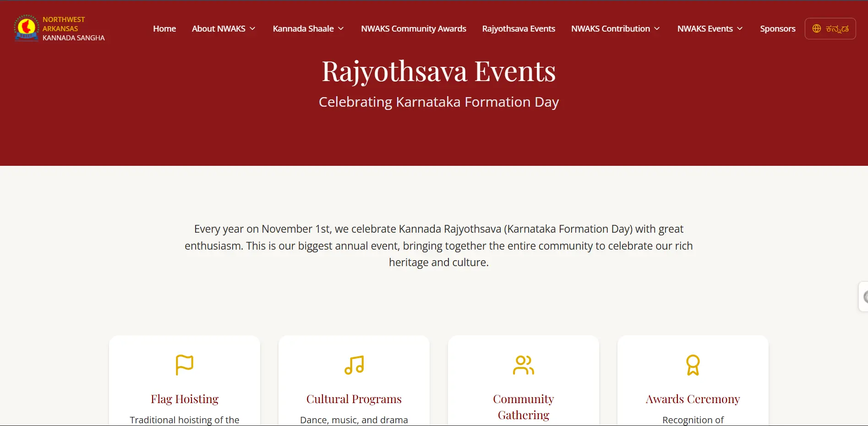Click the ribbon icon on Awards Ceremony card
Viewport: 868px width, 426px height.
coord(693,364)
